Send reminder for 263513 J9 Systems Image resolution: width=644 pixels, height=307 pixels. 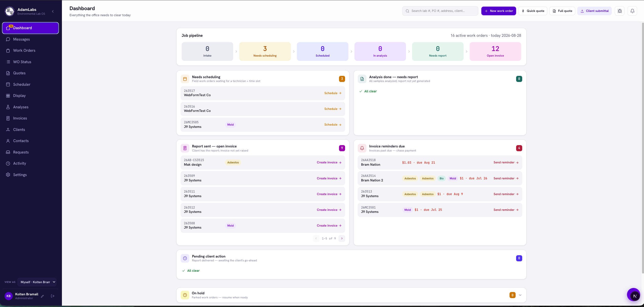[506, 194]
